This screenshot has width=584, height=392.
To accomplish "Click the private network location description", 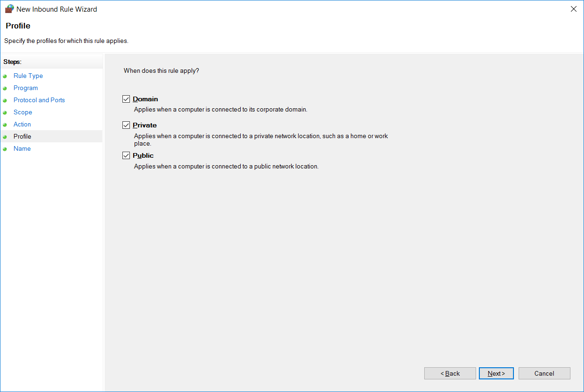I will click(261, 140).
